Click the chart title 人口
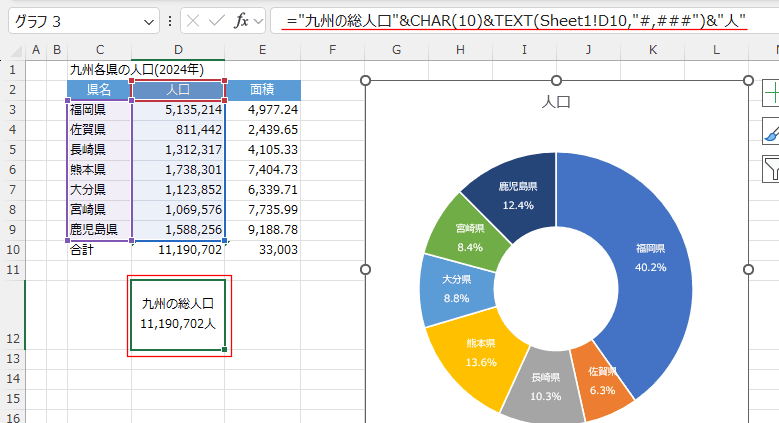This screenshot has width=779, height=423. click(x=556, y=102)
